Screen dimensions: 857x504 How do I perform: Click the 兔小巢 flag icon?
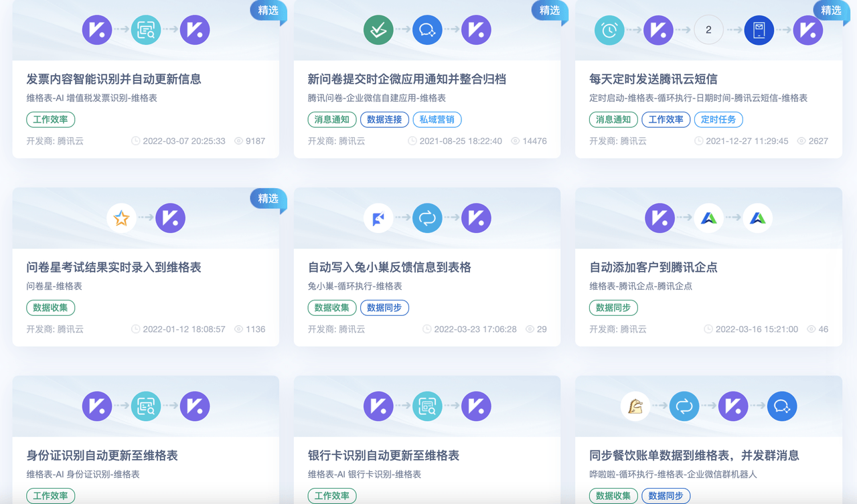(x=378, y=218)
